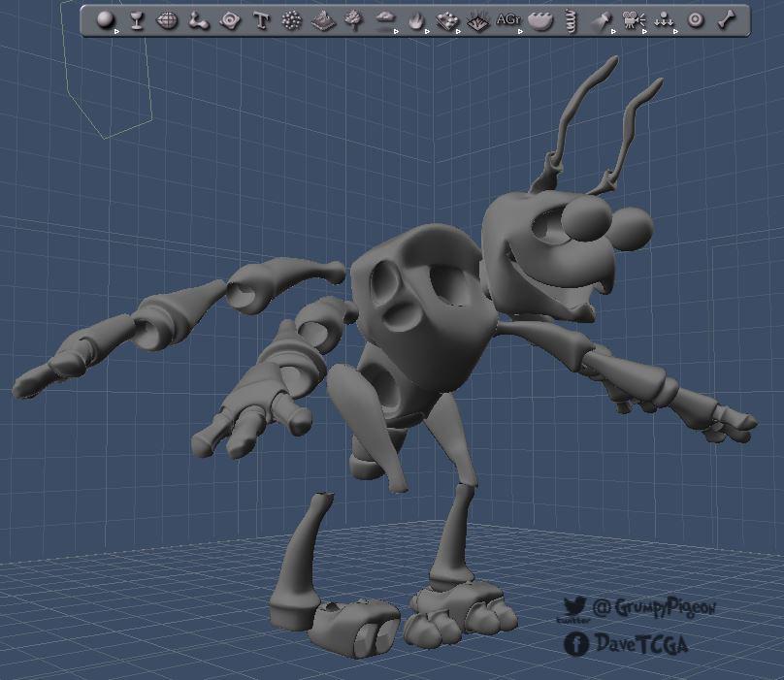Open the cloud types flyout arrow
The width and height of the screenshot is (784, 680).
[x=396, y=31]
